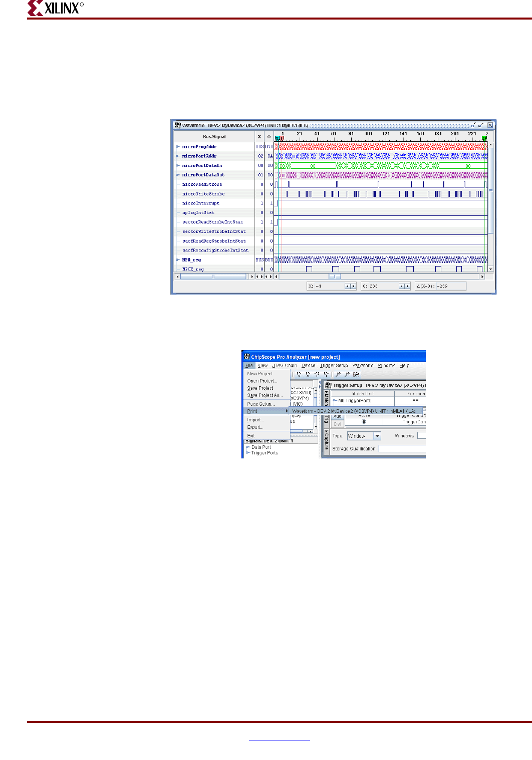
Task: Click the fourth trigger toolbar icon
Action: [326, 374]
